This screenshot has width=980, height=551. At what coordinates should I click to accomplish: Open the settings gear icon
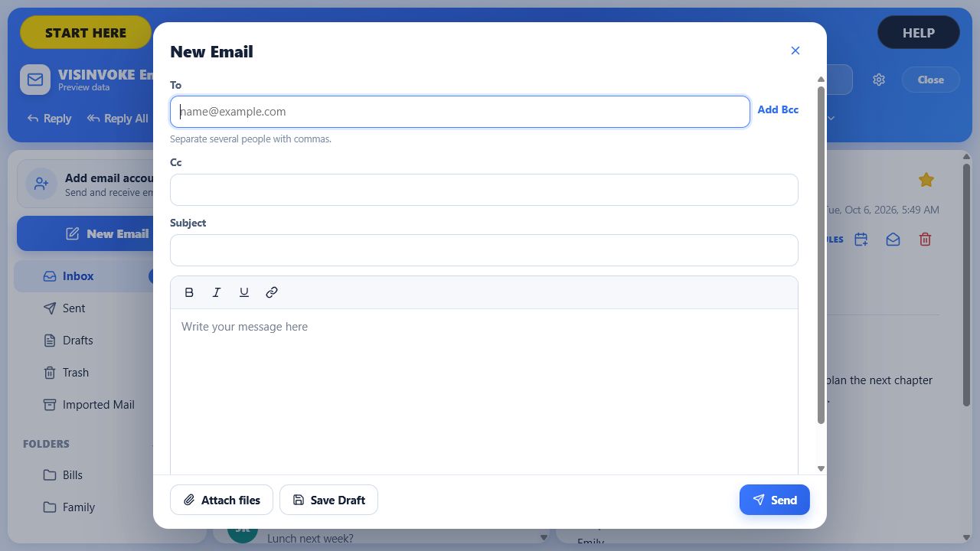pyautogui.click(x=879, y=80)
